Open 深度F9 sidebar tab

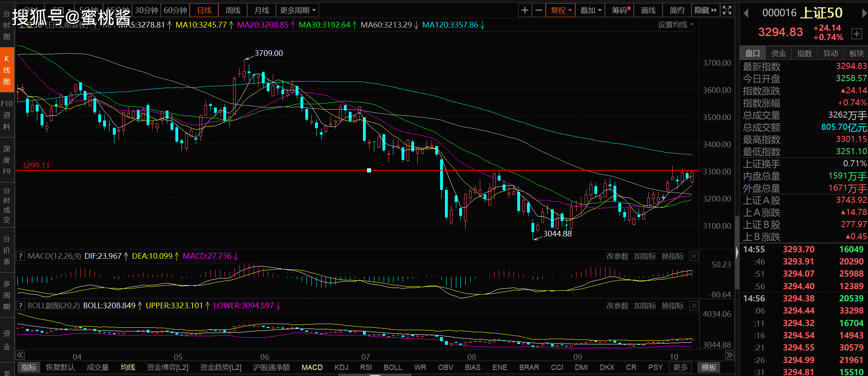tap(7, 160)
